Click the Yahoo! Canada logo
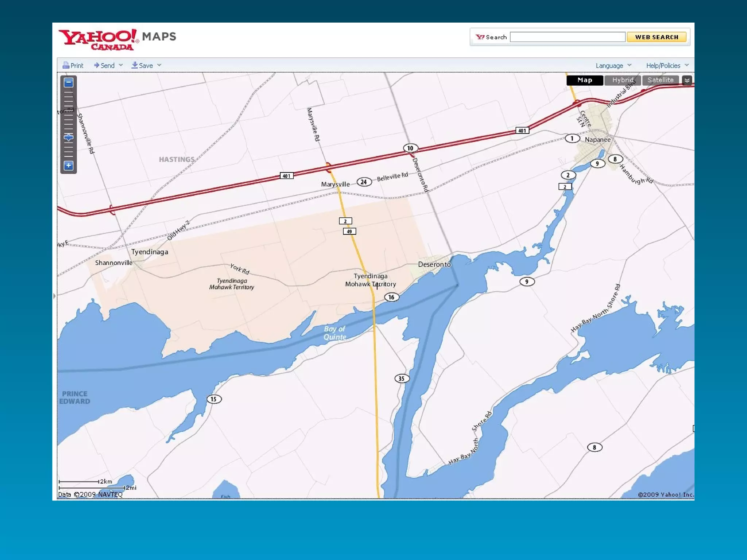Viewport: 747px width, 560px height. click(98, 39)
